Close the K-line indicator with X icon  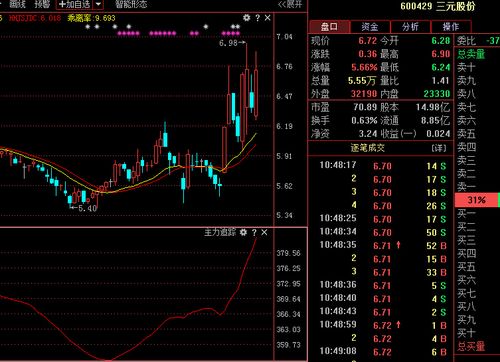268,18
